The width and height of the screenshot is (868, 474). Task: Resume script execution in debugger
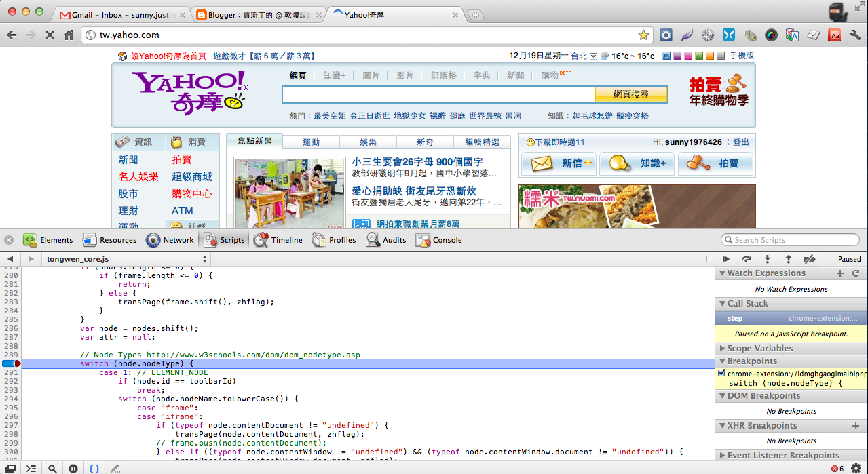click(726, 259)
